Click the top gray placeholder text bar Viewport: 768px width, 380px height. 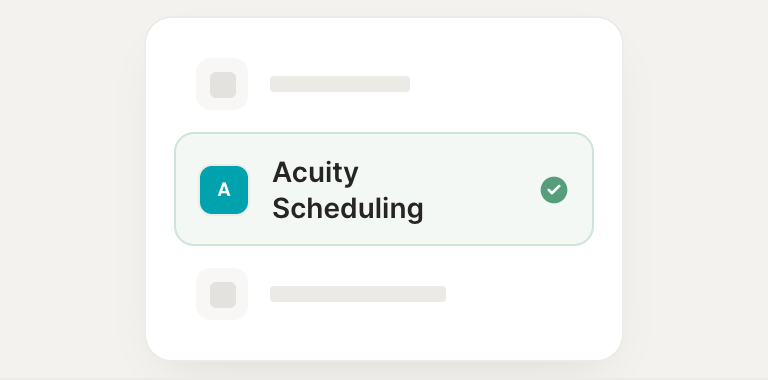(x=340, y=84)
